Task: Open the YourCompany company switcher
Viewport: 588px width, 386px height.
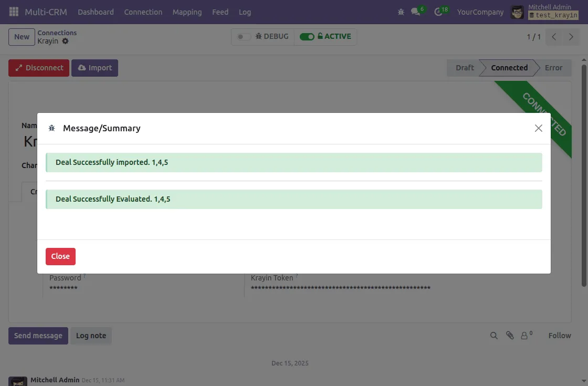Action: [x=480, y=12]
